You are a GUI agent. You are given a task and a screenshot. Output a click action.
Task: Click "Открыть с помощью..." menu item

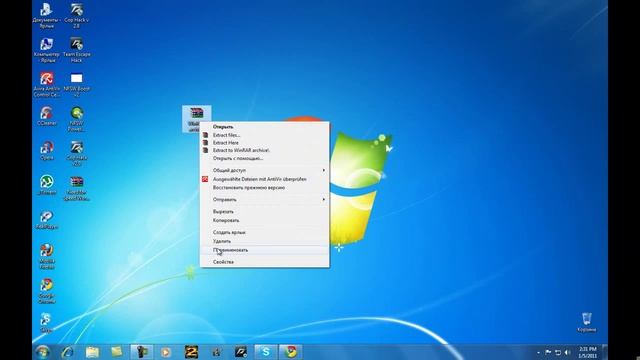click(x=264, y=158)
